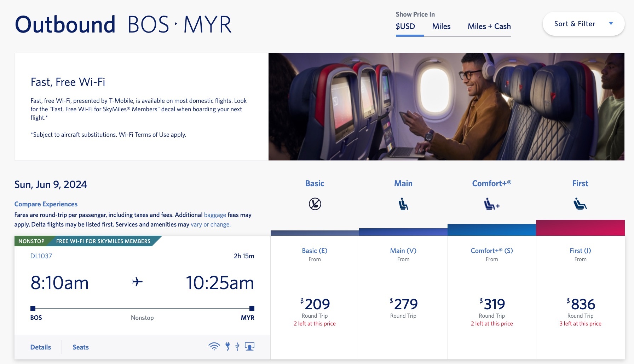Image resolution: width=634 pixels, height=364 pixels.
Task: Select the $836 First (I) fare
Action: [x=580, y=304]
